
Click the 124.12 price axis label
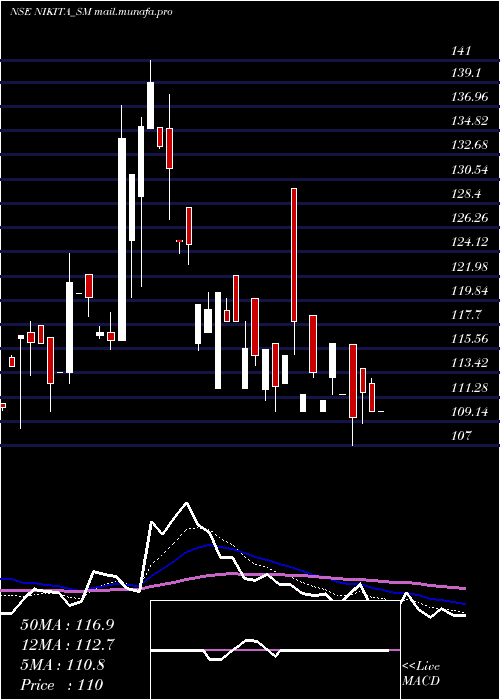click(x=470, y=242)
